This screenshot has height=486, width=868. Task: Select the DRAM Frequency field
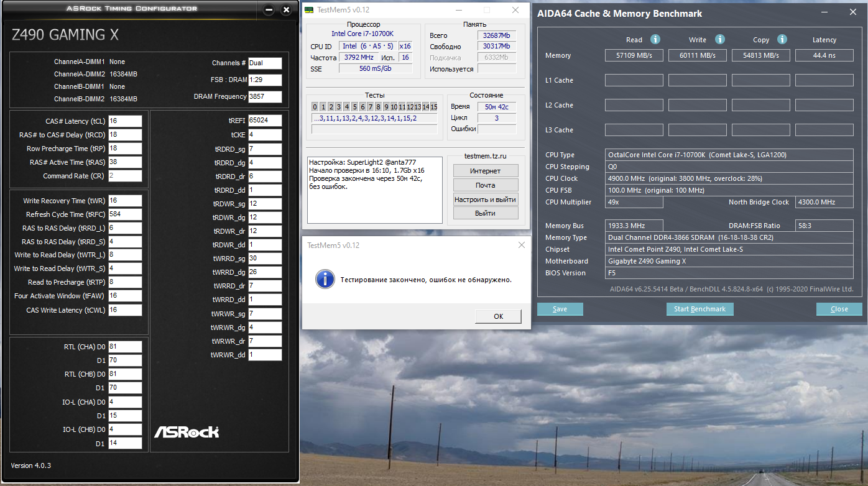tap(265, 97)
